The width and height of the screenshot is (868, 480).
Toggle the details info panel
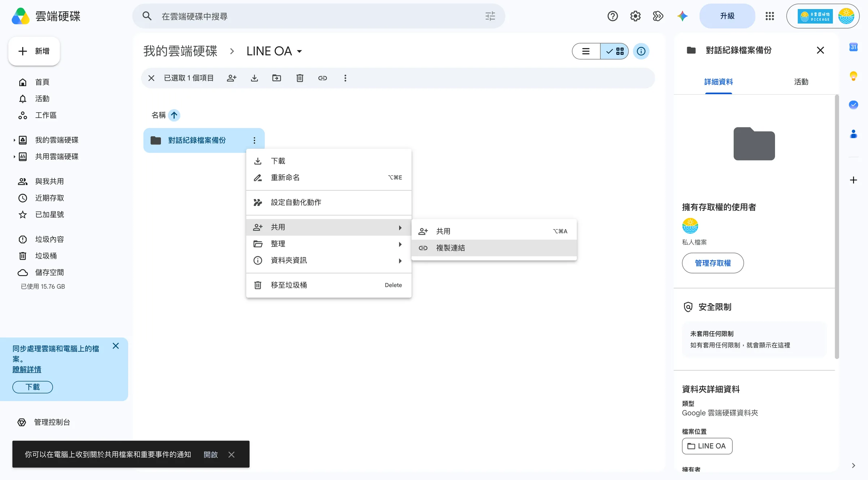coord(641,51)
